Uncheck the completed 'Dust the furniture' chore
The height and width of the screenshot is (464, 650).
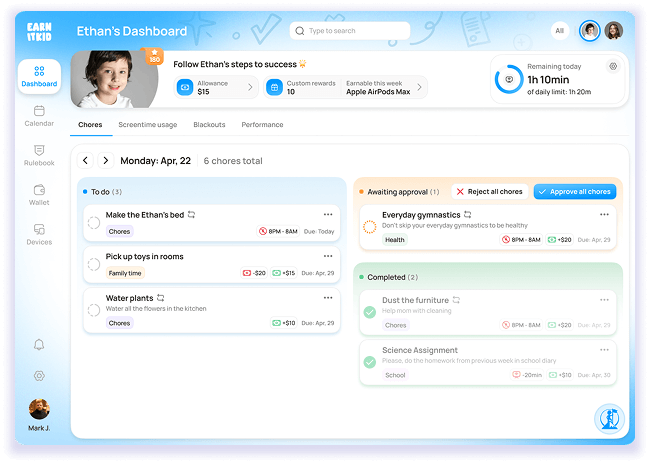tap(370, 312)
